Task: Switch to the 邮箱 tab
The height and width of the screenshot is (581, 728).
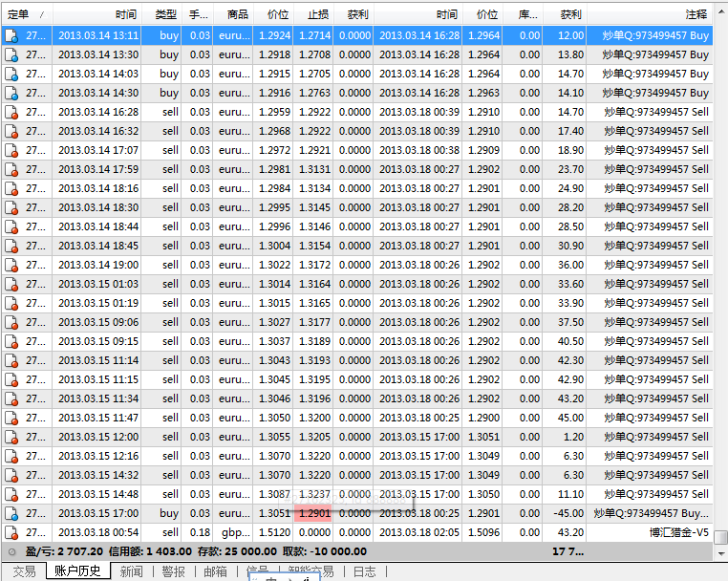Action: (215, 571)
